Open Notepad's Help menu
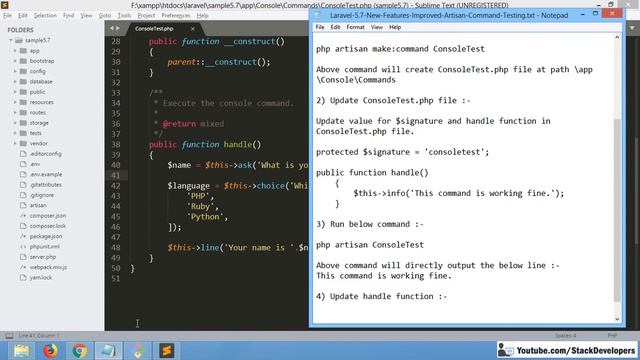The image size is (640, 360). tap(395, 27)
